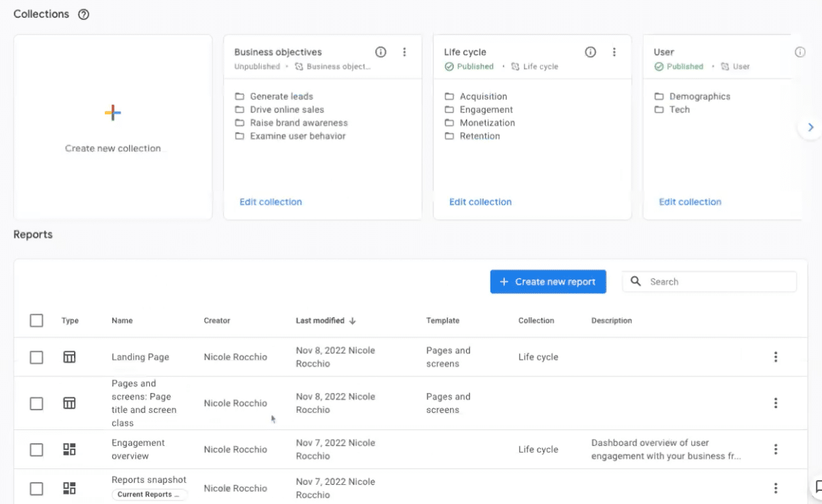Click the plus icon to create new collection
The height and width of the screenshot is (504, 822).
[x=113, y=113]
